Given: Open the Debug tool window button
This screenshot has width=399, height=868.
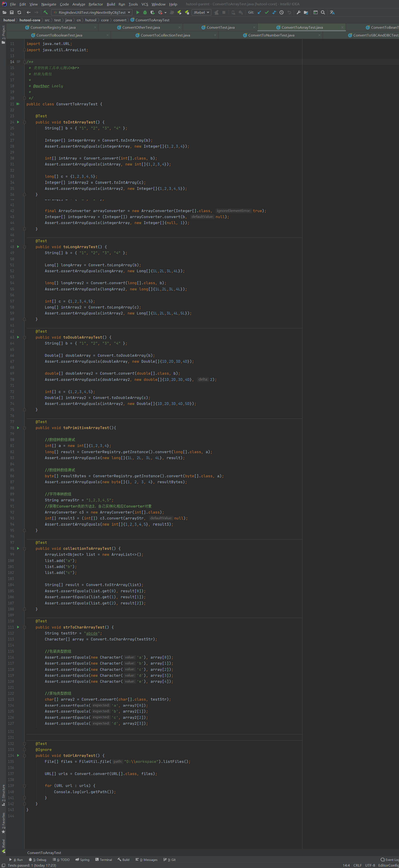Looking at the screenshot, I should (x=37, y=860).
